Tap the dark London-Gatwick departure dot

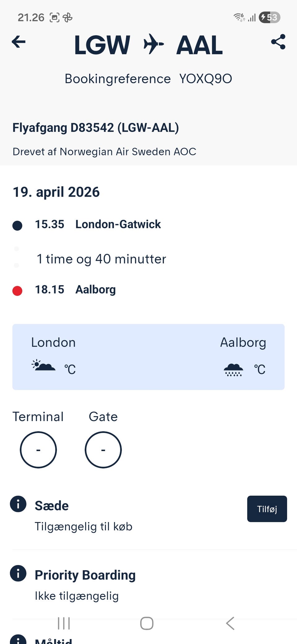pos(17,225)
